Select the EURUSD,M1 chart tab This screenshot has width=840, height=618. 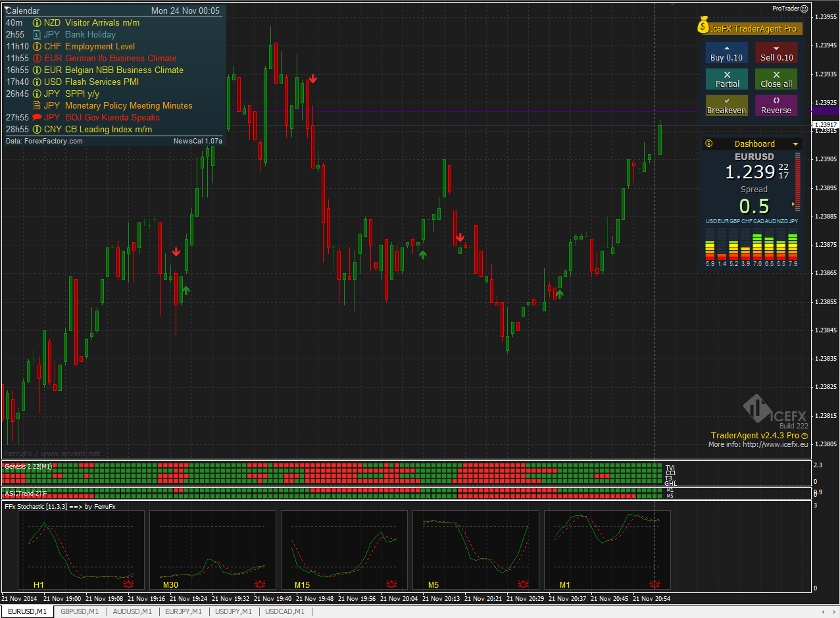pos(27,611)
